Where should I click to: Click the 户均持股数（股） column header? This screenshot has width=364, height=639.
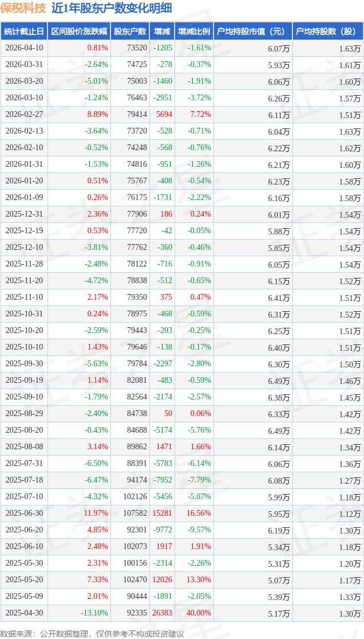pos(327,32)
